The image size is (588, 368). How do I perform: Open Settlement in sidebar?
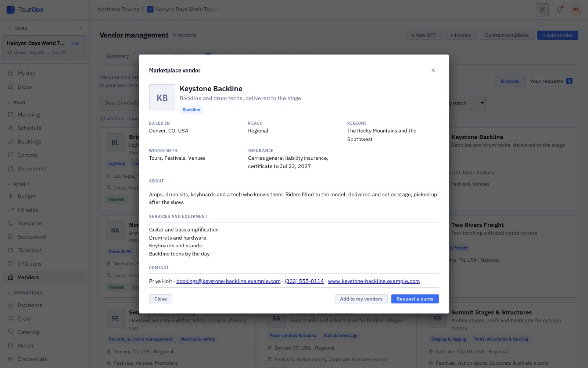click(45, 237)
